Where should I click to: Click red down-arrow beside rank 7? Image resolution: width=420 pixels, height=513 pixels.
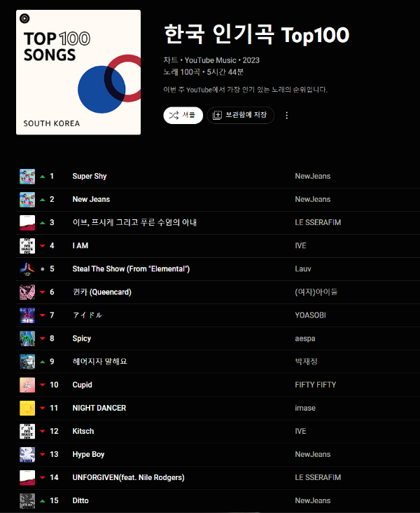(x=43, y=315)
